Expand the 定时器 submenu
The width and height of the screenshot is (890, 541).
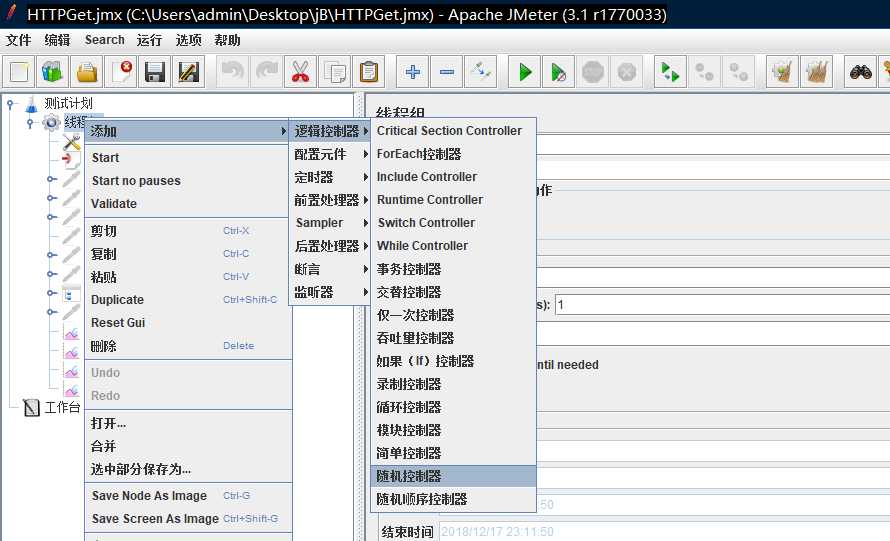(x=330, y=177)
